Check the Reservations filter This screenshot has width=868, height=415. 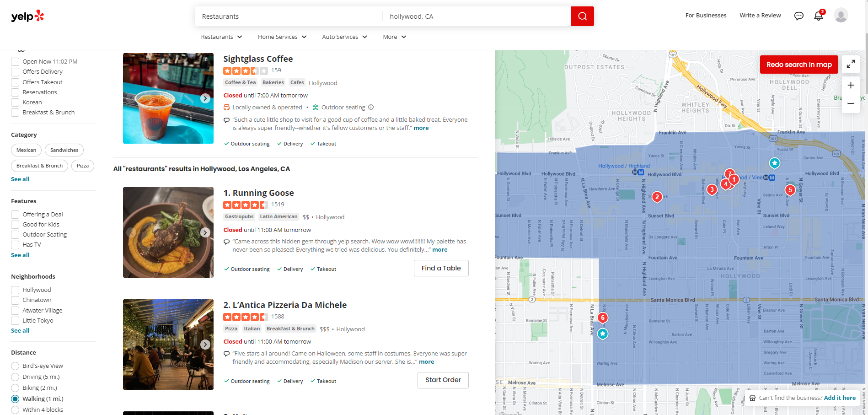15,92
